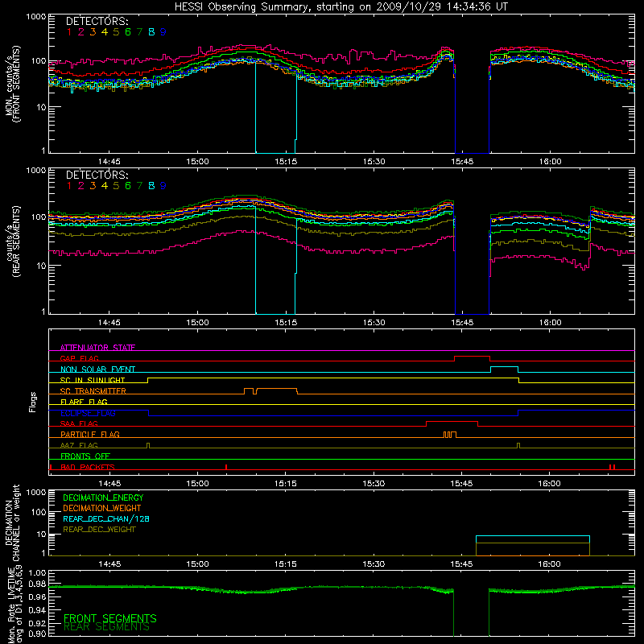
Task: Select blue detector 9 in rear segments legend
Action: coord(163,186)
